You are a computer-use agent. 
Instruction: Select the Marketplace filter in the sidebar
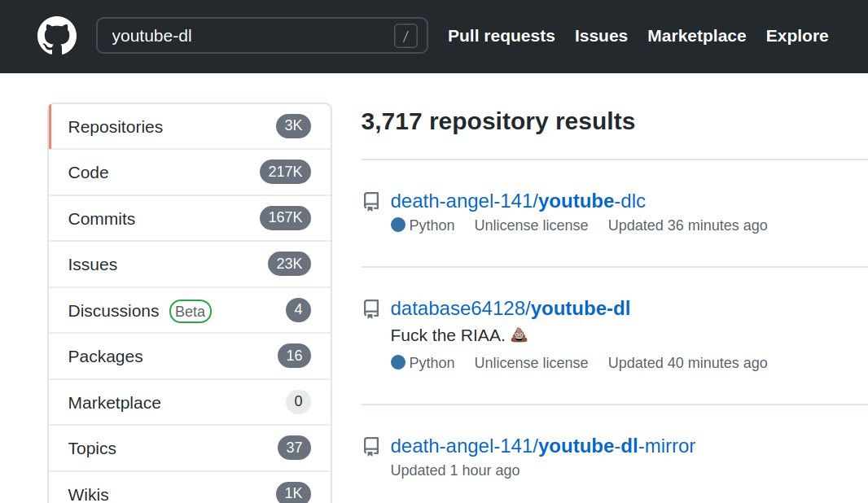(x=190, y=402)
